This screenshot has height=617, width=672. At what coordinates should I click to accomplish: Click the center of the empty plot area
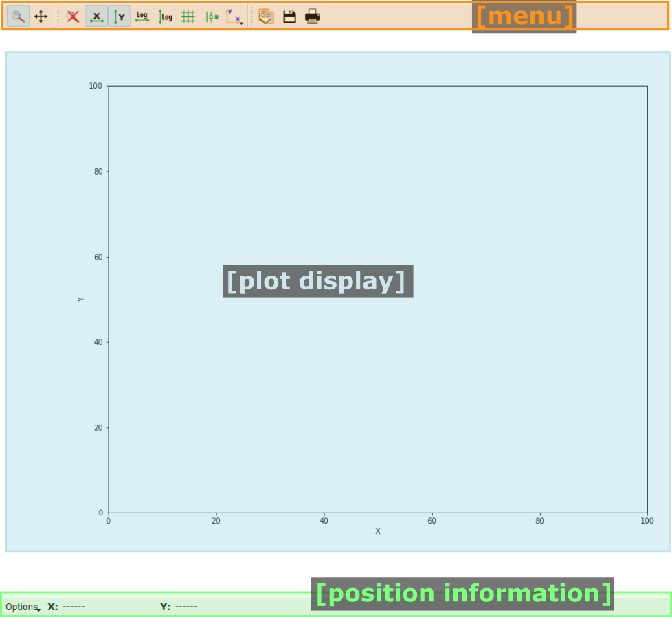[377, 299]
